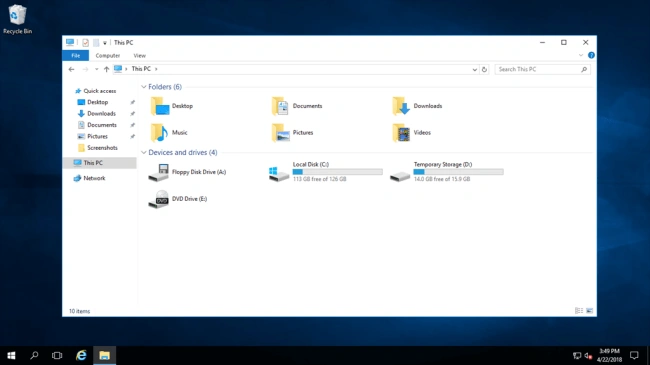Viewport: 650px width, 365px height.
Task: Select Network in navigation pane
Action: (x=94, y=178)
